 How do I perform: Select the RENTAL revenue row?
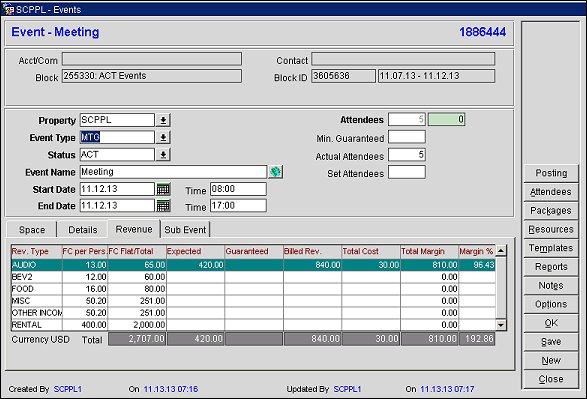[253, 325]
